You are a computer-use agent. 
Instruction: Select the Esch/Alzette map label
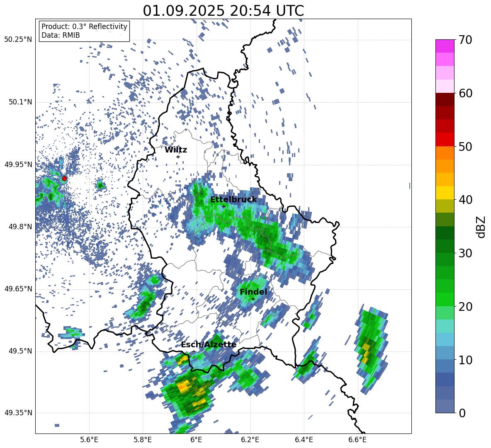point(209,344)
